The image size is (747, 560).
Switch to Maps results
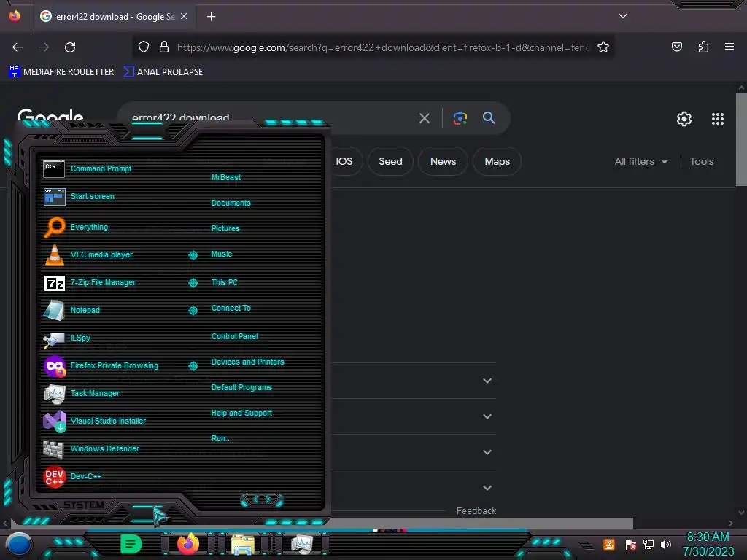coord(497,161)
